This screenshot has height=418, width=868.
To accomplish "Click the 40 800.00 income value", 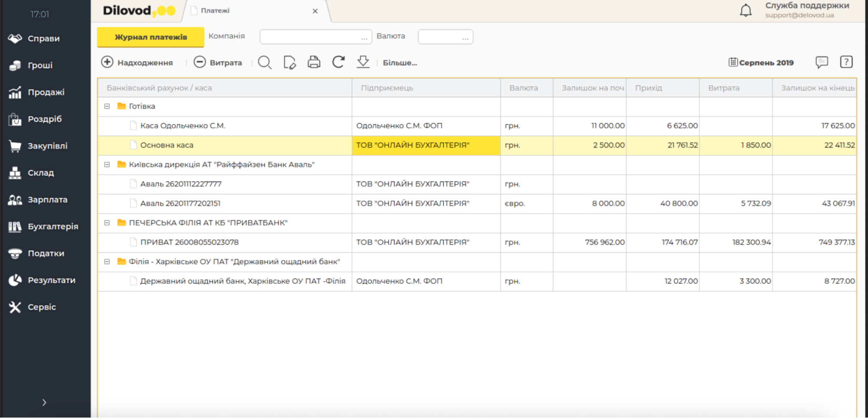I will click(679, 204).
